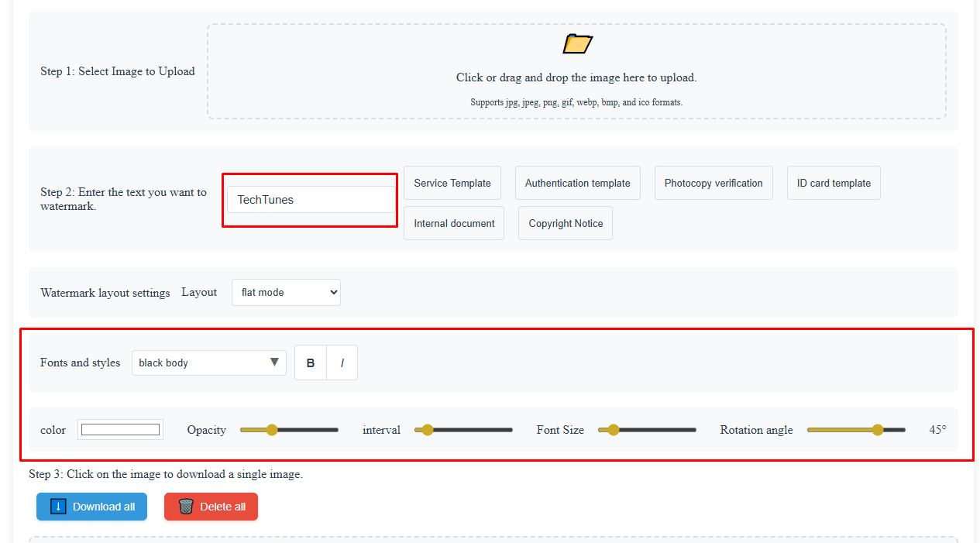Select the ID card template preset

coord(833,183)
